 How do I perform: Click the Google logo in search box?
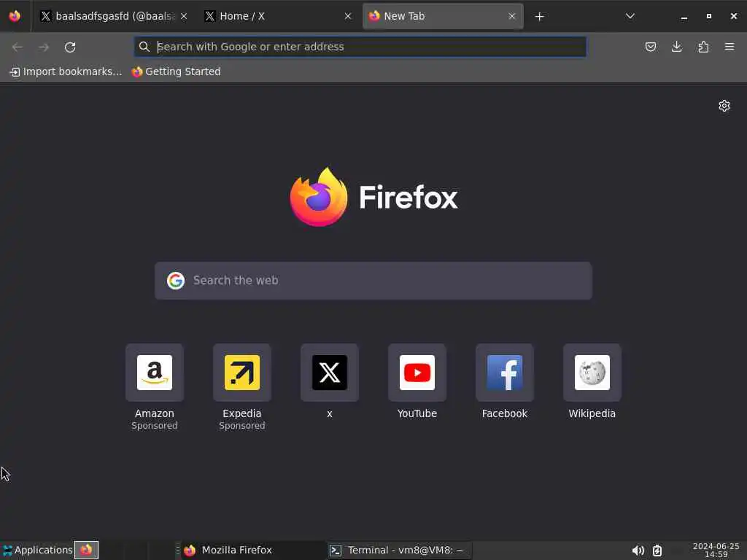click(x=176, y=281)
